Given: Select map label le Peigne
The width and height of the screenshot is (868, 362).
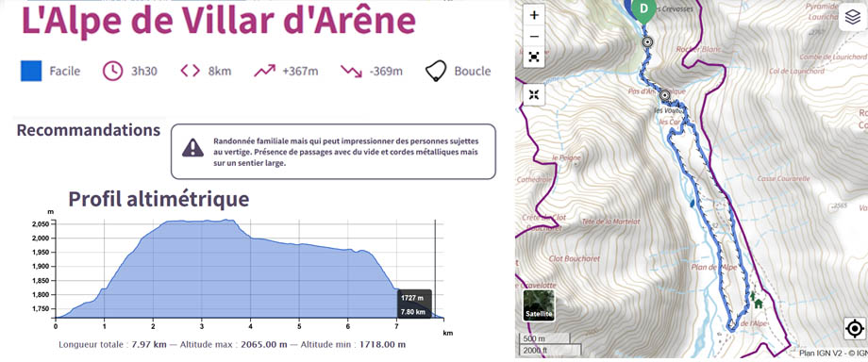Looking at the screenshot, I should pyautogui.click(x=566, y=157).
